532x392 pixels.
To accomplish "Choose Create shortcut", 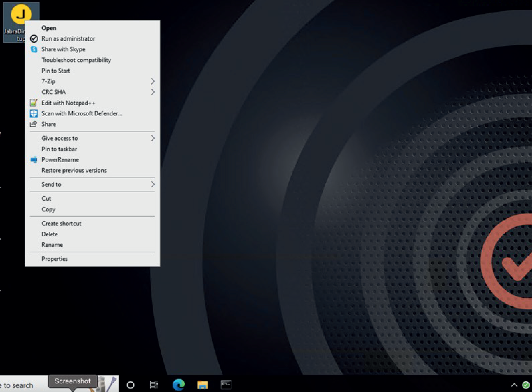I will (x=92, y=223).
